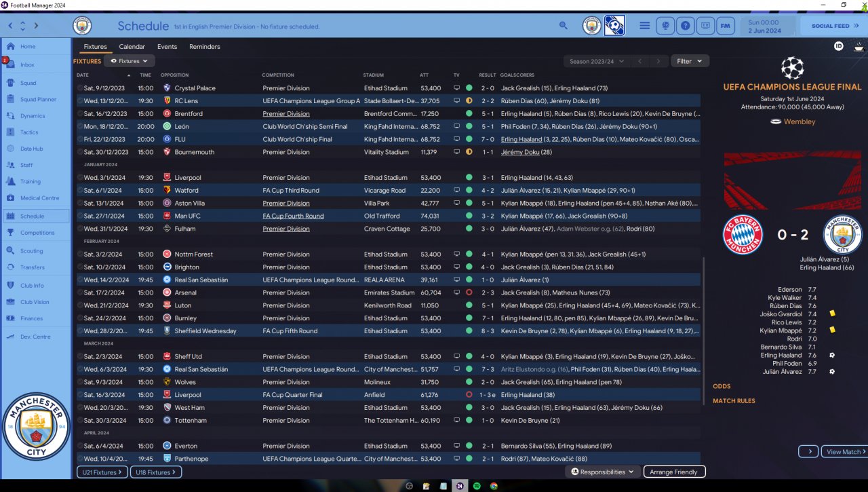Open the FM menu button
The width and height of the screenshot is (868, 492).
[x=726, y=26]
